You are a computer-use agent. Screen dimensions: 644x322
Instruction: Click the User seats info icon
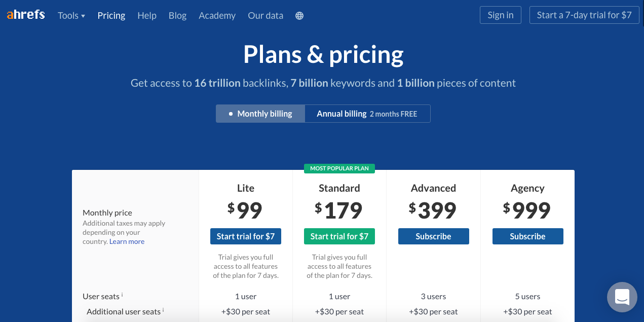(122, 295)
